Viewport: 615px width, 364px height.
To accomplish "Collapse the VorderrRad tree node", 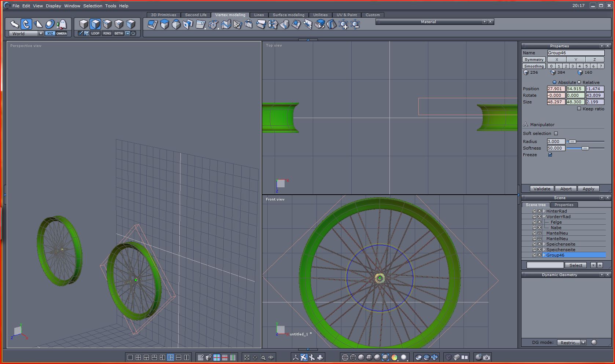I will pos(544,217).
